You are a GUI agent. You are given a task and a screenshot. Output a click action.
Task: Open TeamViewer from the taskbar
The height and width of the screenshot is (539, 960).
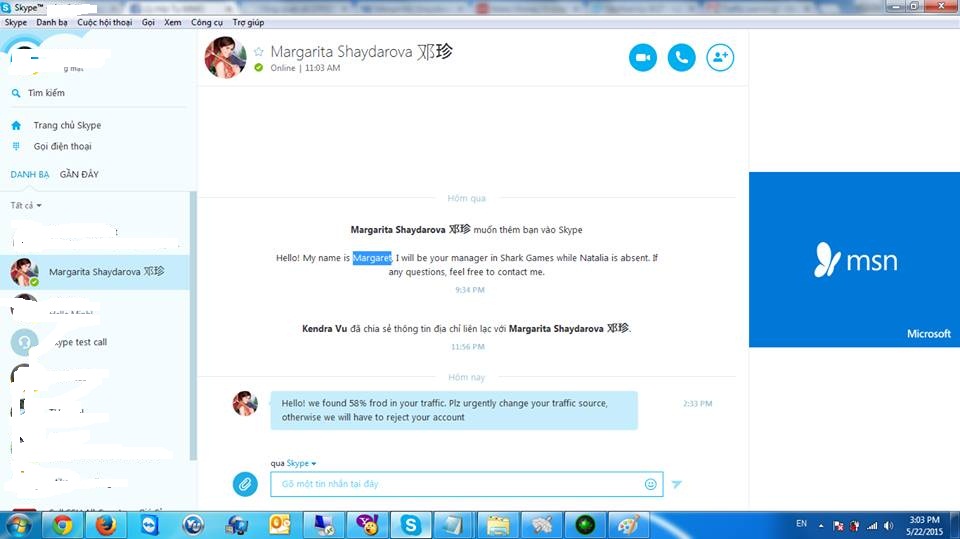(x=149, y=525)
